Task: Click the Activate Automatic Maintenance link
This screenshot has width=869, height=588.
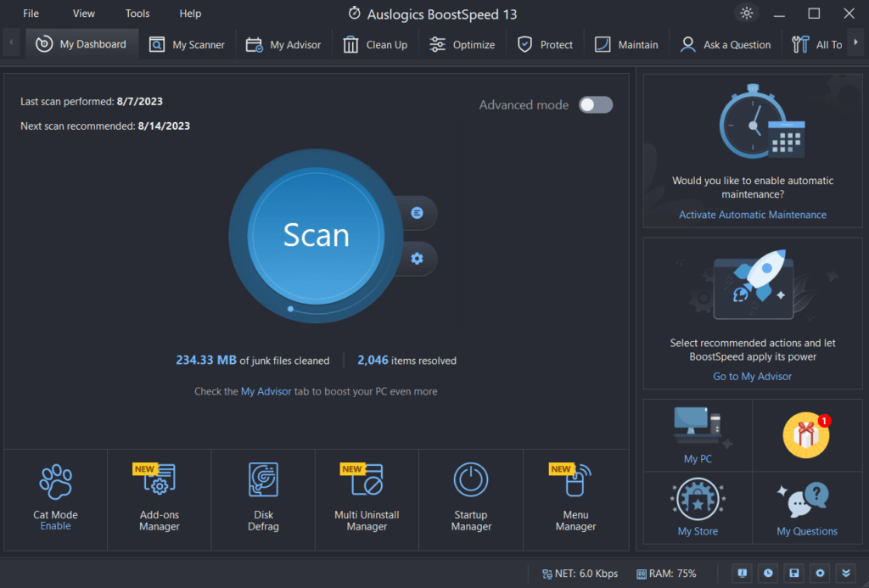Action: [x=752, y=215]
